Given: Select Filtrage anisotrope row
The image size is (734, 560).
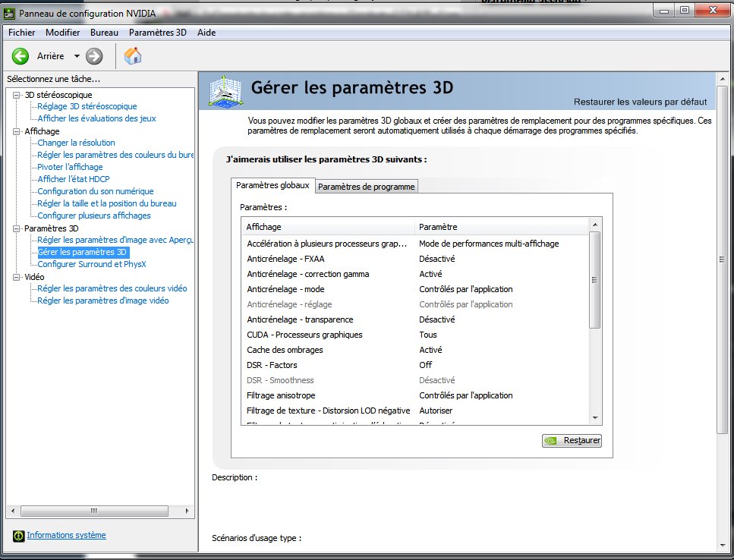Looking at the screenshot, I should [x=416, y=395].
